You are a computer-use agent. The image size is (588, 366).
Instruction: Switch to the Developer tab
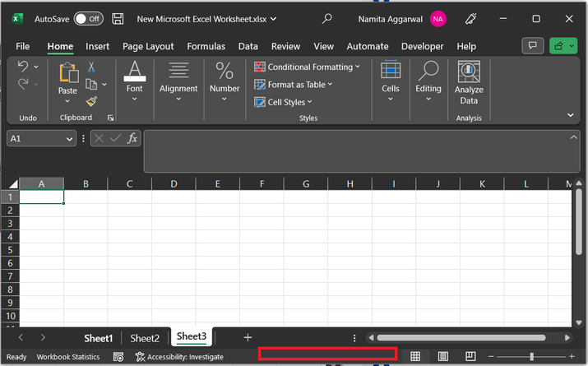pyautogui.click(x=422, y=46)
